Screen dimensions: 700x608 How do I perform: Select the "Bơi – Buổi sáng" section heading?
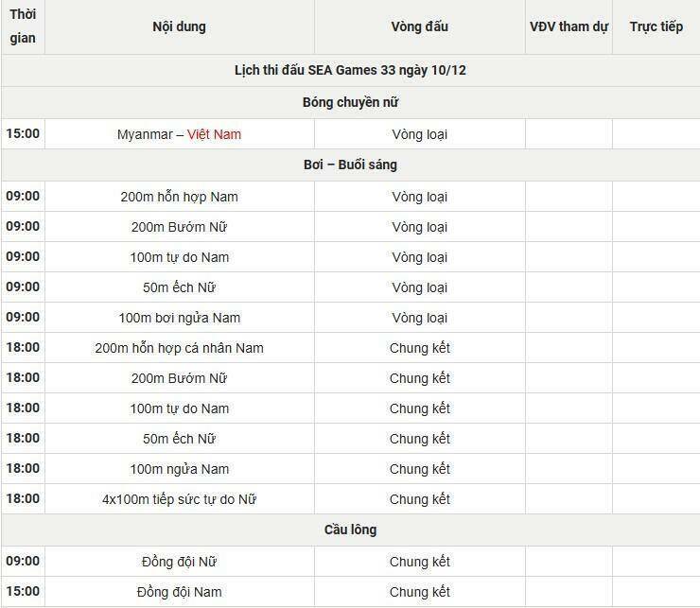click(x=350, y=165)
